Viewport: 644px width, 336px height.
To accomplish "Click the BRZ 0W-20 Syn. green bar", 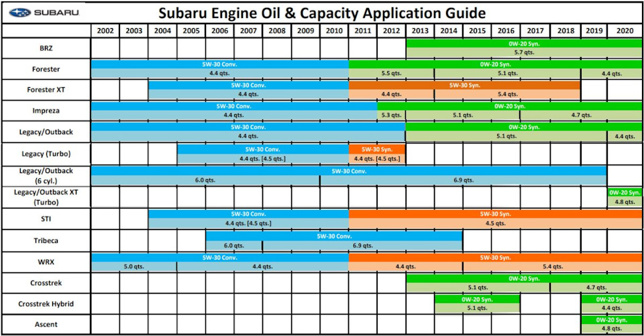I will 524,44.
